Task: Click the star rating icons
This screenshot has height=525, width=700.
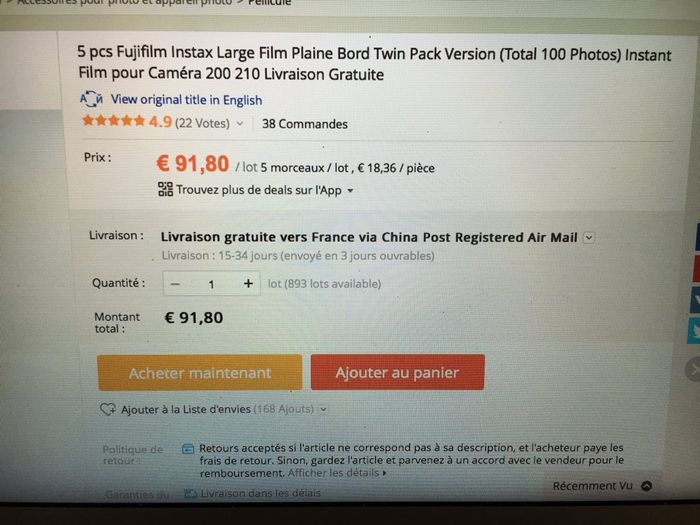Action: click(x=113, y=123)
